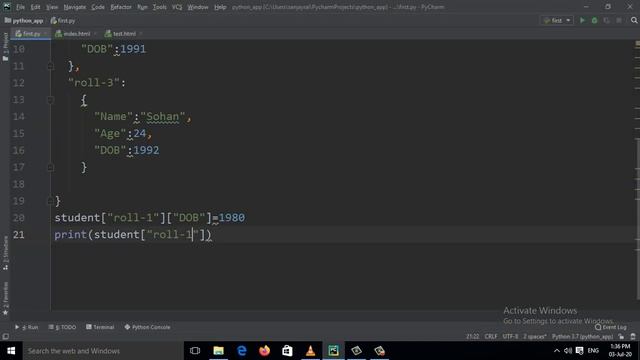Click the "Sohan" string on line 14

point(162,117)
